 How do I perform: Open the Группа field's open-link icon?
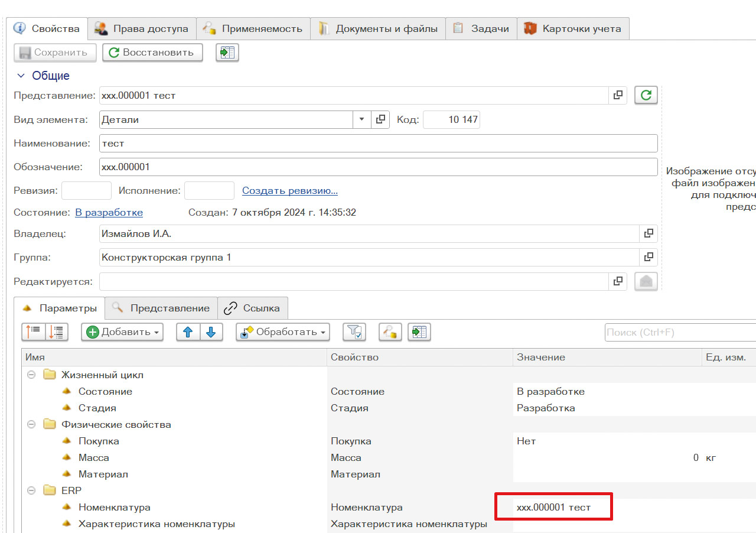coord(649,257)
